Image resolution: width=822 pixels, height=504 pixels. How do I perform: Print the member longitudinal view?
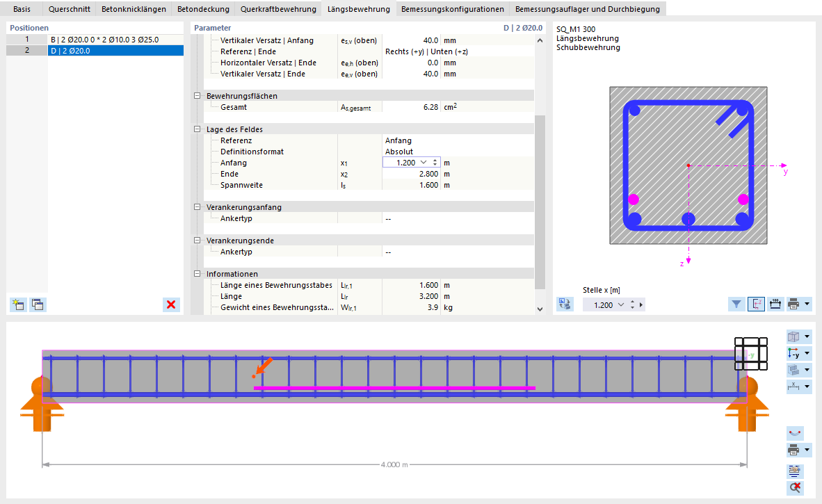click(793, 450)
